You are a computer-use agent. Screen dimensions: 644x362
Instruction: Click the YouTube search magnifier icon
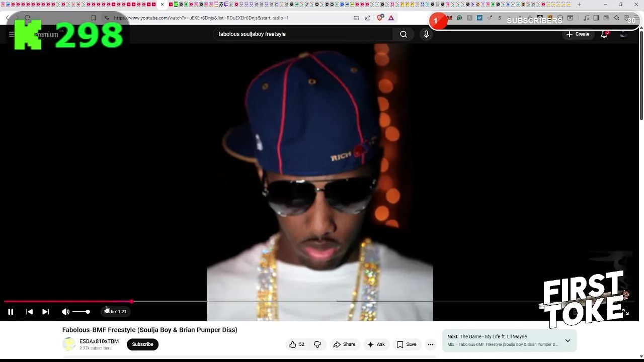pyautogui.click(x=404, y=34)
